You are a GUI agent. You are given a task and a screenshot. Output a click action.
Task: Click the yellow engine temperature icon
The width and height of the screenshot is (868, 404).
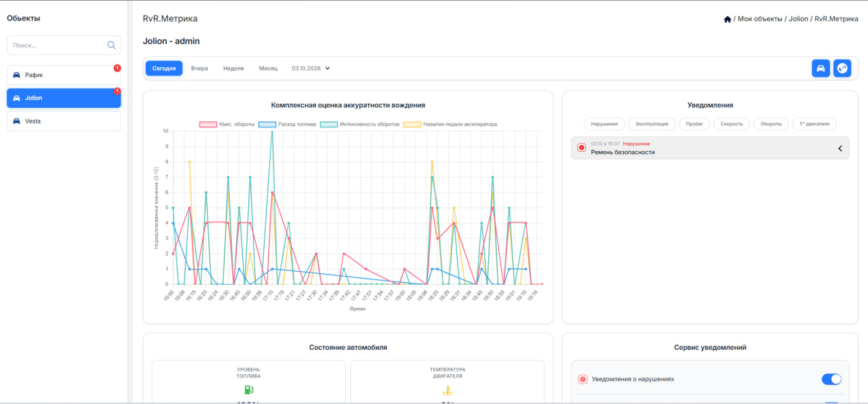coord(447,390)
